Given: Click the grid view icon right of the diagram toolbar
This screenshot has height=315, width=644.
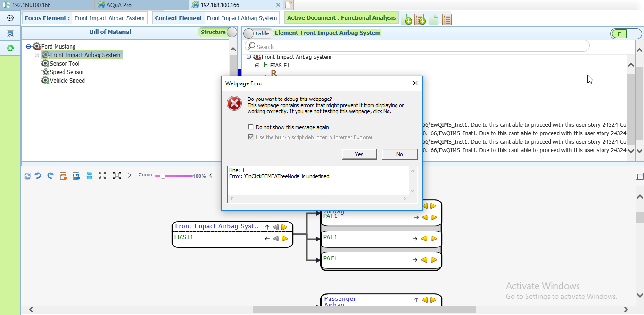Looking at the screenshot, I should click(x=640, y=176).
